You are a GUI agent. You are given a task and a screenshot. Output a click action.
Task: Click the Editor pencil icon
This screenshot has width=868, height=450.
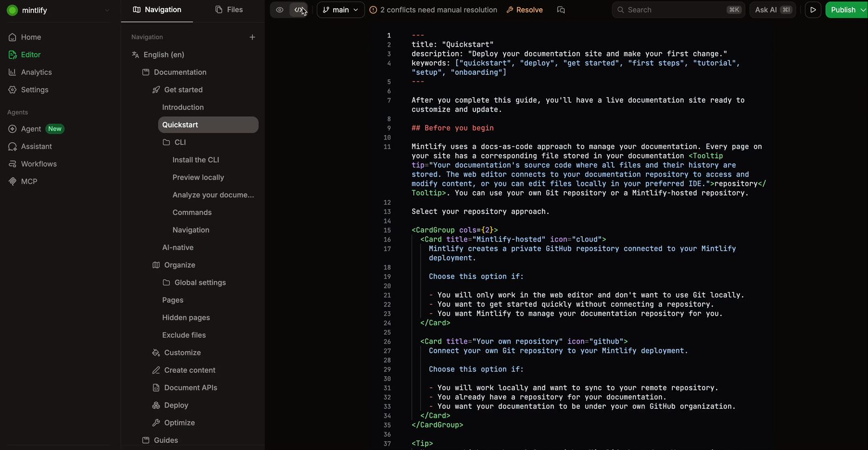click(x=12, y=55)
